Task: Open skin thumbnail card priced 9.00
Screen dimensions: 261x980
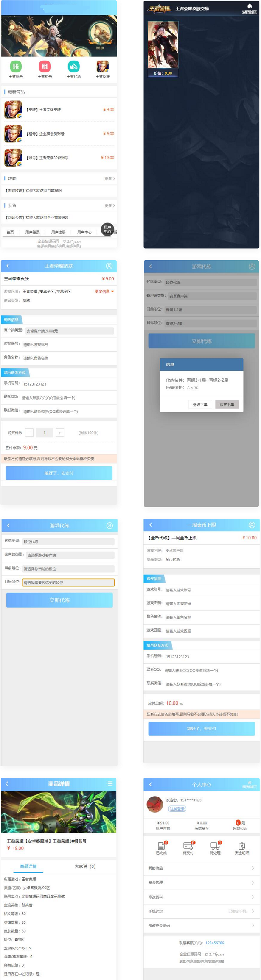Action: pyautogui.click(x=163, y=49)
